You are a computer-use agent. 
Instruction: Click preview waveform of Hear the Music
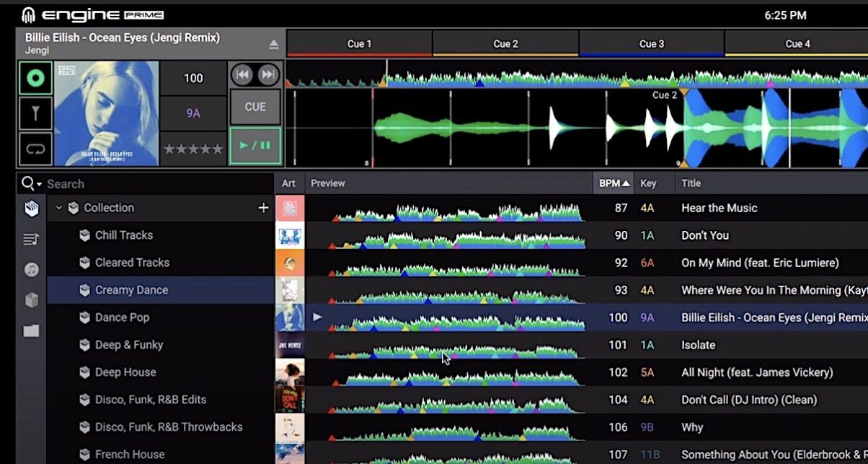click(x=458, y=212)
